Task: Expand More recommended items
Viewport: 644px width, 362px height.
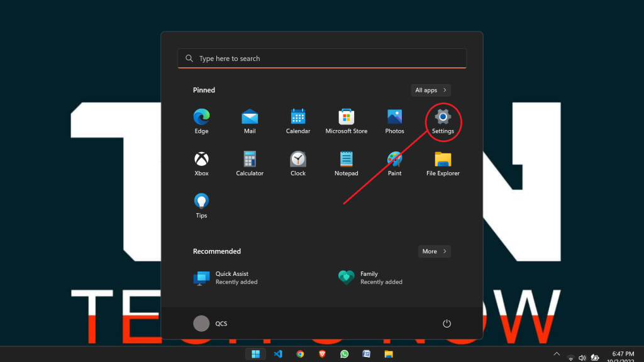Action: tap(434, 251)
